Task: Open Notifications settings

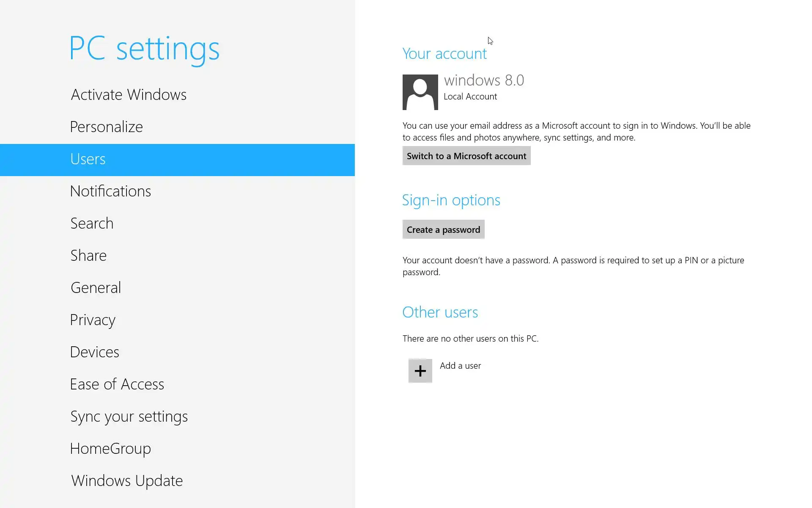Action: tap(110, 191)
